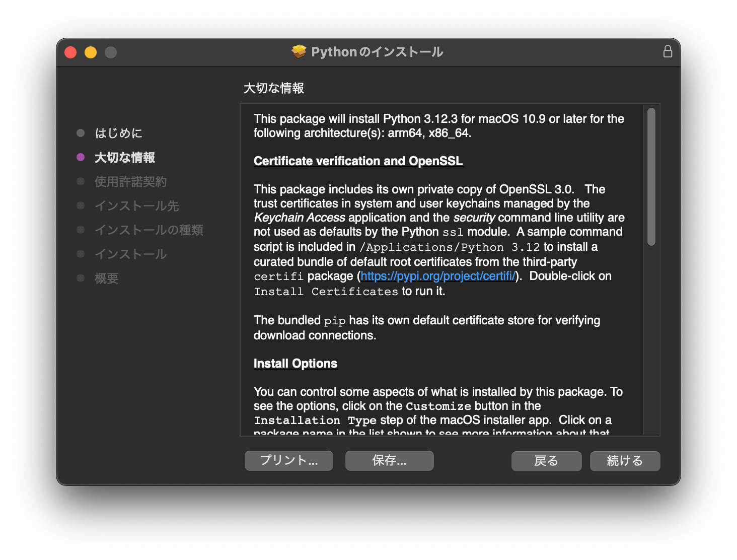Open the certifi PyPI hyperlink
Screen dimensions: 737x560
click(x=438, y=275)
